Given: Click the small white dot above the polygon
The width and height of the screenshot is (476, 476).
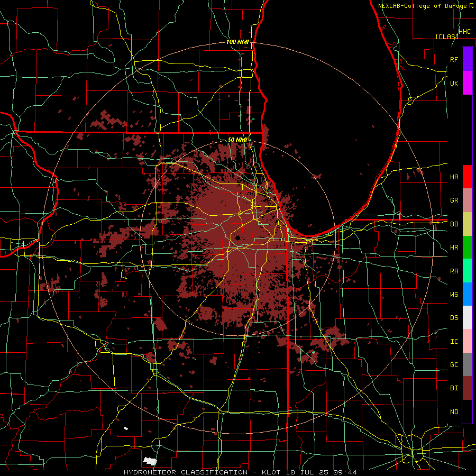Looking at the screenshot, I should (126, 428).
